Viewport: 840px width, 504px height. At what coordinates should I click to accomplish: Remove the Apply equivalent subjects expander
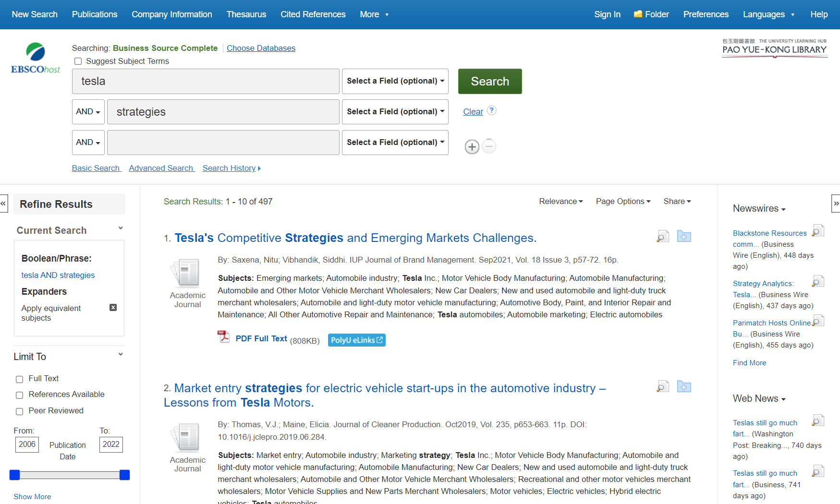pos(113,308)
